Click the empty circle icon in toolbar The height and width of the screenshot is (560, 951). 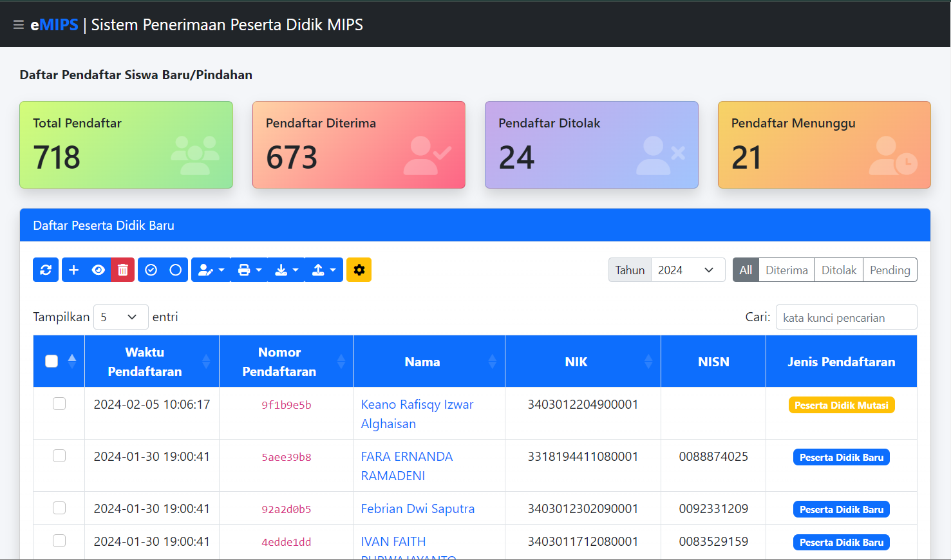[175, 270]
